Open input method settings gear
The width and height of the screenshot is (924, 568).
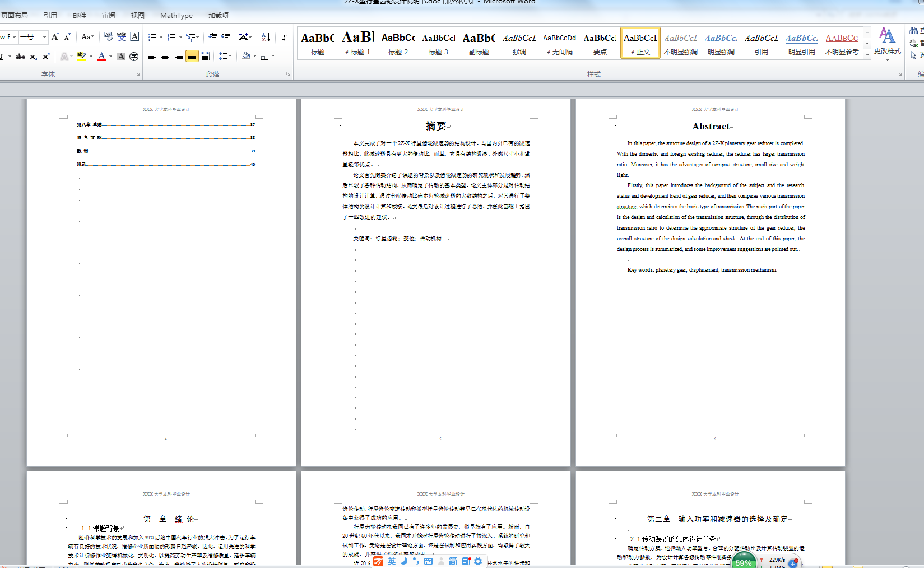tap(478, 561)
